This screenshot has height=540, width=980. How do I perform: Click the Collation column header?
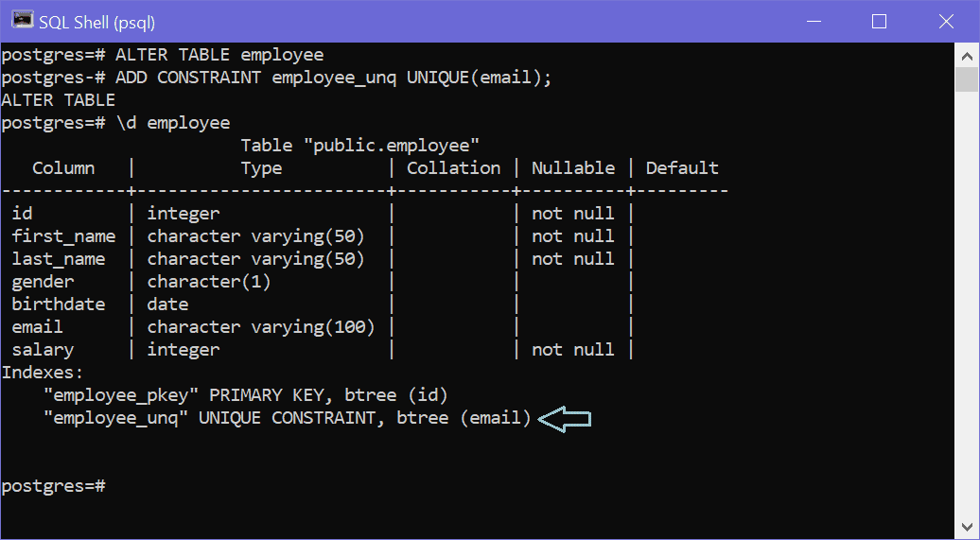453,168
